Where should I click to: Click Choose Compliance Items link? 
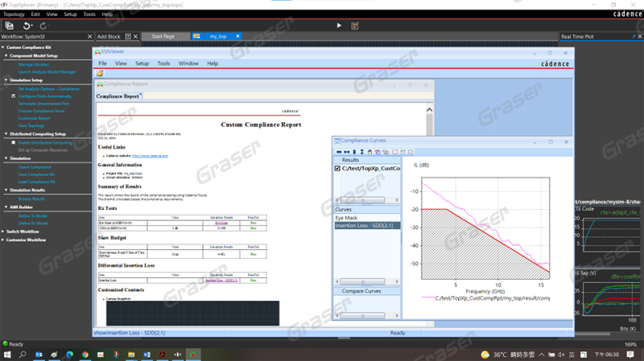tap(42, 111)
